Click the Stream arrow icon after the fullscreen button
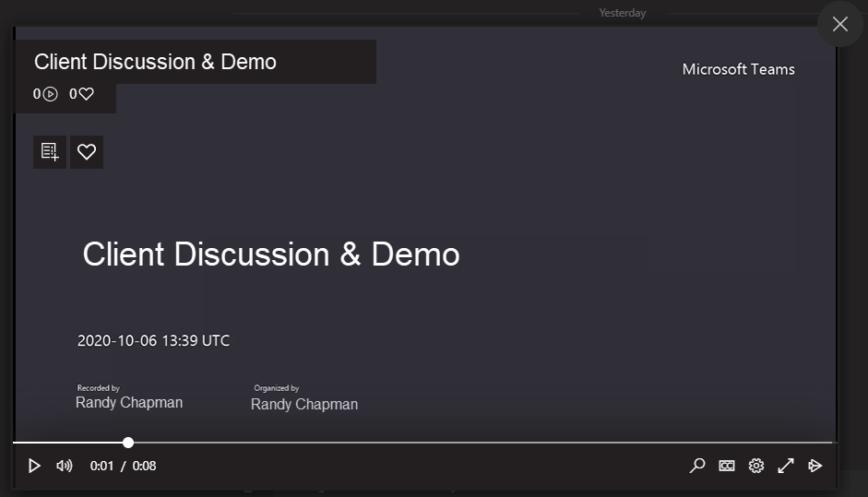This screenshot has height=497, width=868. (815, 466)
